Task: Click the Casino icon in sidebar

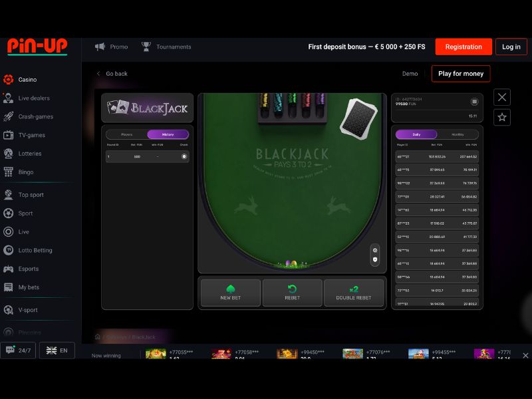Action: [9, 79]
